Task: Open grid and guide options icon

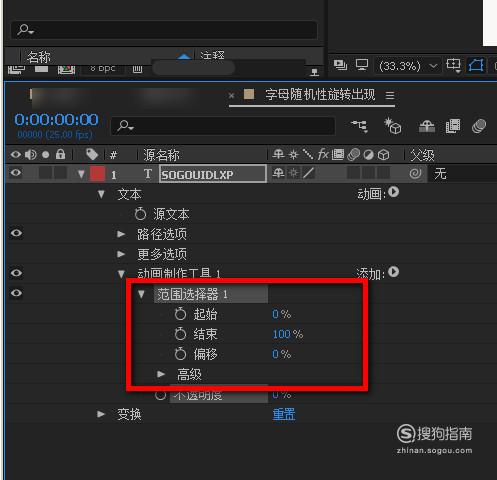Action: point(454,65)
